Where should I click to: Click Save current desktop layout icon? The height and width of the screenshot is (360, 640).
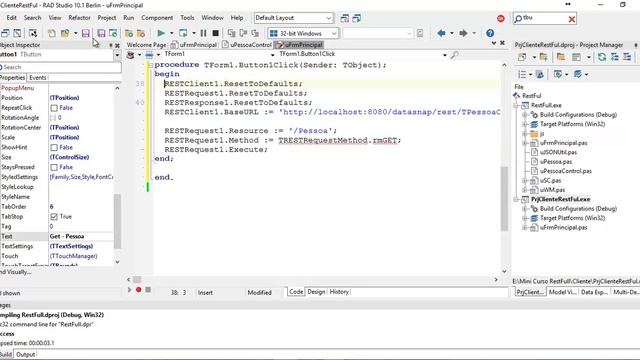[x=344, y=18]
